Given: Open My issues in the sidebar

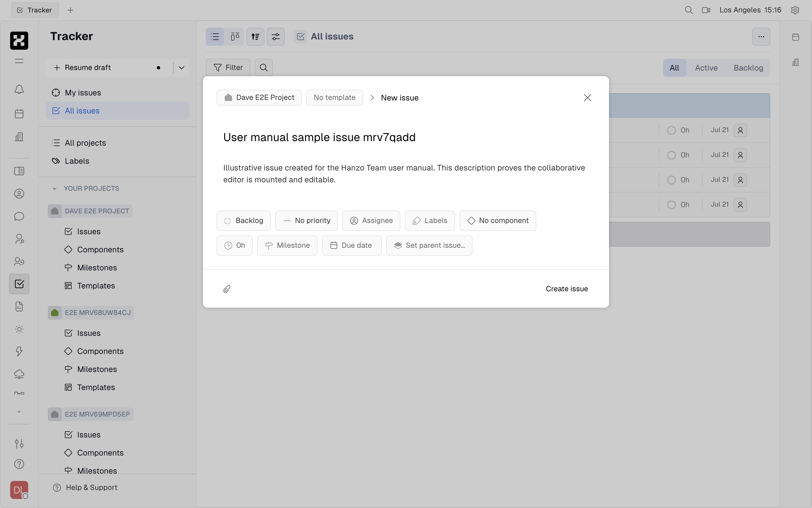Looking at the screenshot, I should point(118,93).
